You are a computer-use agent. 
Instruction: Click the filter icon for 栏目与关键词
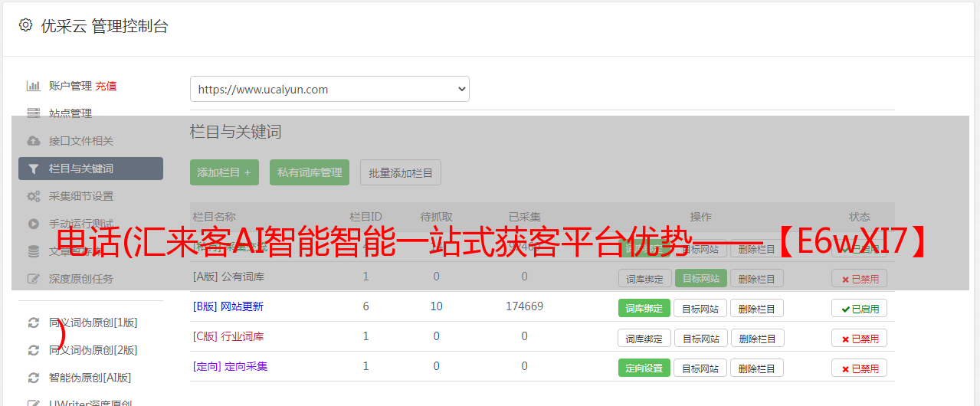click(x=33, y=169)
